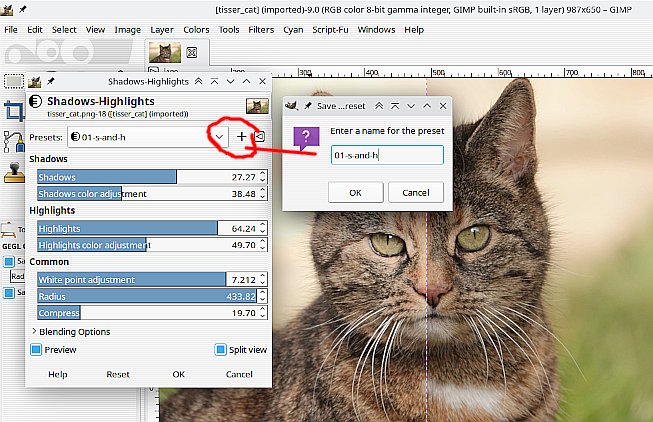Screen dimensions: 653x422
Task: Open the Cyan menu
Action: [x=293, y=30]
